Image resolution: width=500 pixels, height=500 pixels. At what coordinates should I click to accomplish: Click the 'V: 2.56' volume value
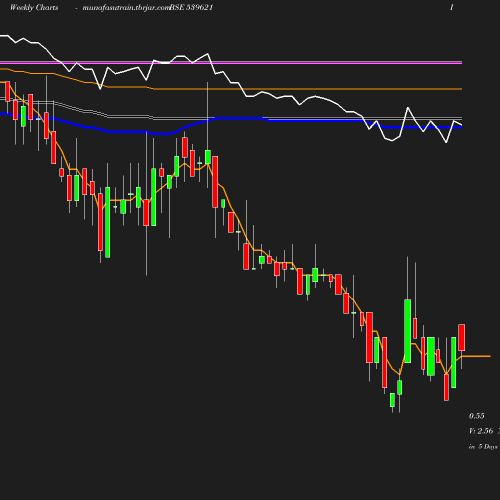click(481, 431)
